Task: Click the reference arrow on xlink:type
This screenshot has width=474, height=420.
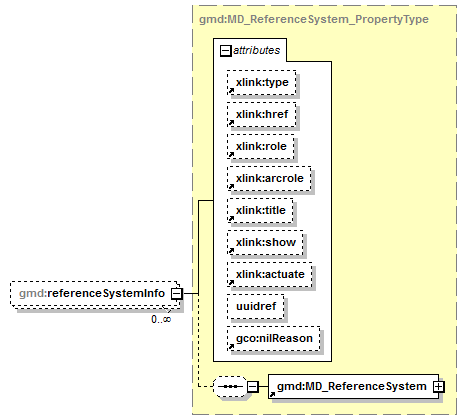Action: [x=231, y=90]
